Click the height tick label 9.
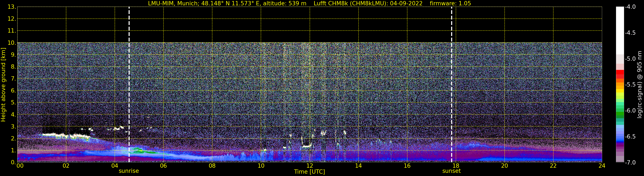 pos(13,55)
